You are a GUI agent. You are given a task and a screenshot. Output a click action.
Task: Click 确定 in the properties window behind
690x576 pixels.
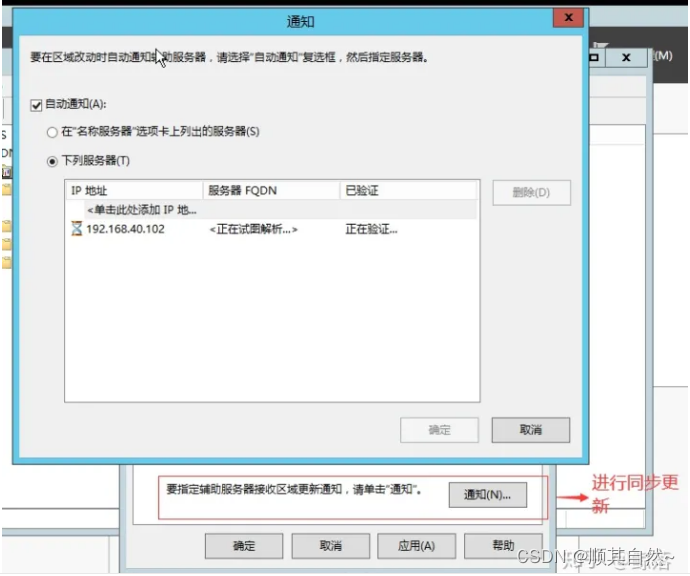tap(244, 546)
